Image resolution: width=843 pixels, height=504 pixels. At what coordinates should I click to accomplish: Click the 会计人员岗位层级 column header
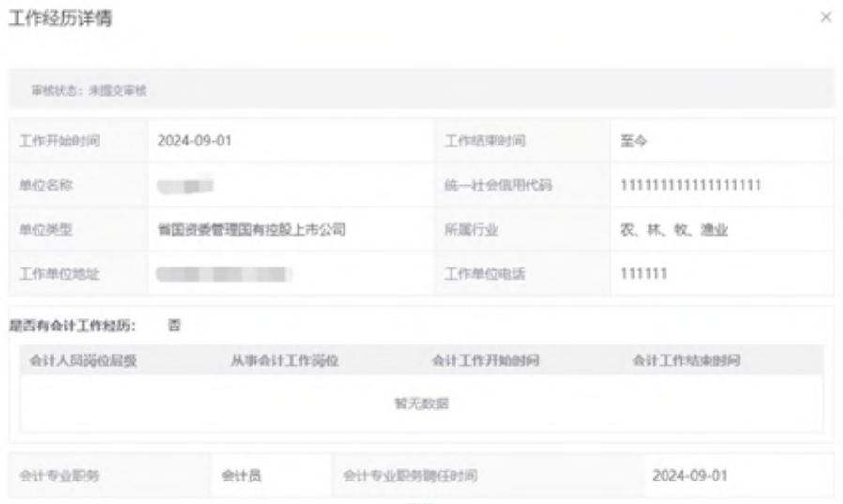[84, 360]
